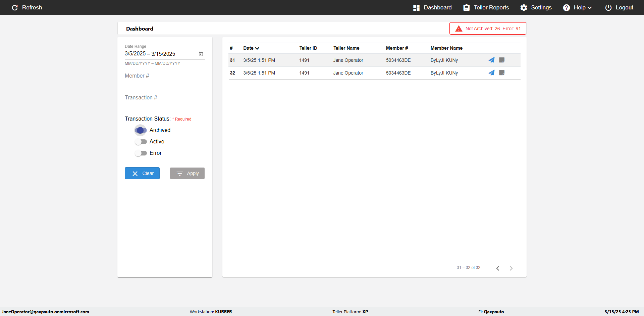Click the Teller Name column header
This screenshot has height=316, width=644.
pos(346,48)
